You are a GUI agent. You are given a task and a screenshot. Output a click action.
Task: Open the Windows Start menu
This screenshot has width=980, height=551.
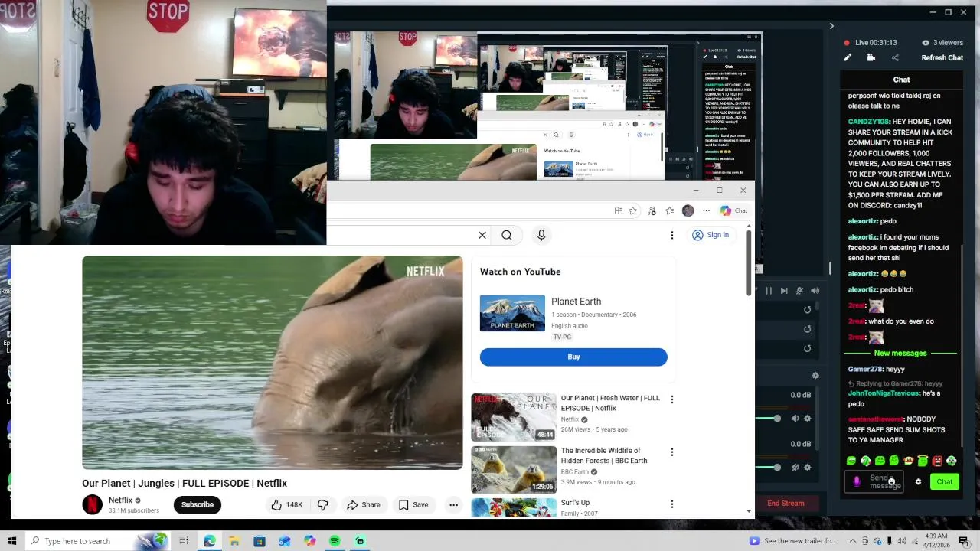tap(12, 541)
